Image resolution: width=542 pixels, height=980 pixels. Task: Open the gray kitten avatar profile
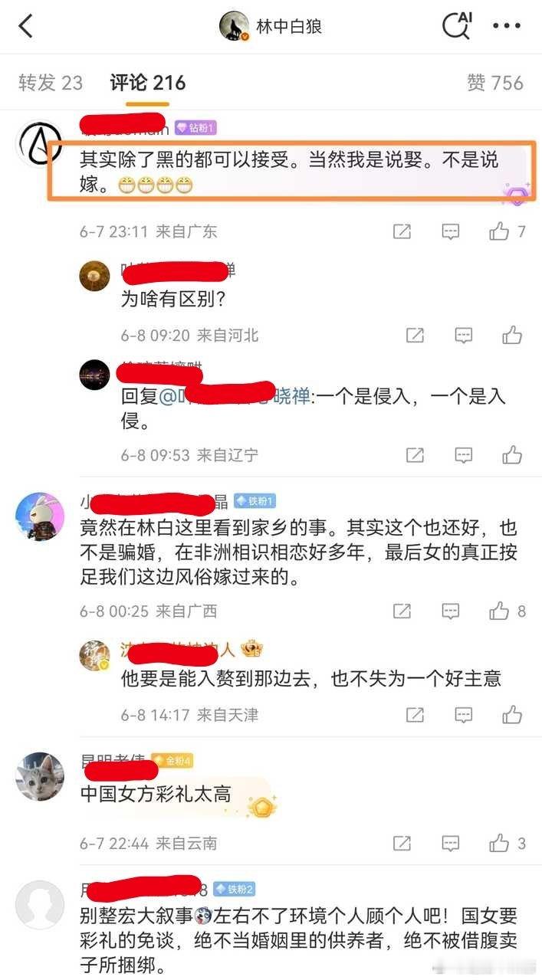(x=39, y=775)
